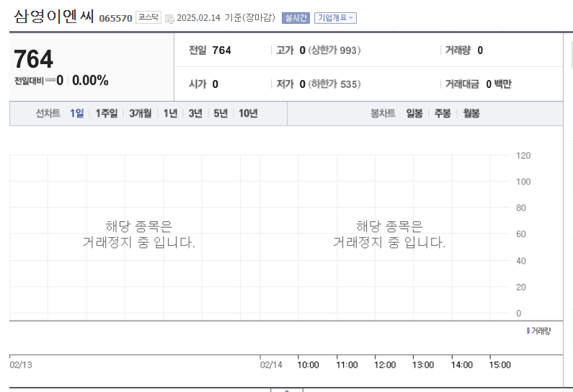Click the current price 764 in large type
This screenshot has width=573, height=392.
(33, 59)
